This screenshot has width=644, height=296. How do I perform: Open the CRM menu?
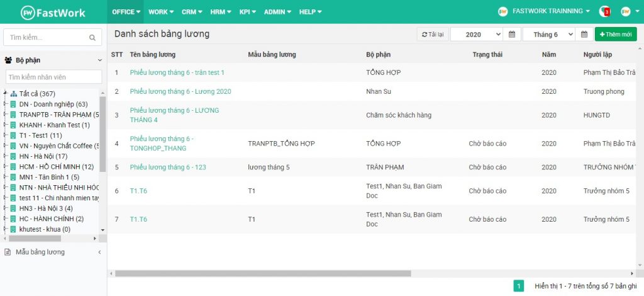pyautogui.click(x=192, y=12)
